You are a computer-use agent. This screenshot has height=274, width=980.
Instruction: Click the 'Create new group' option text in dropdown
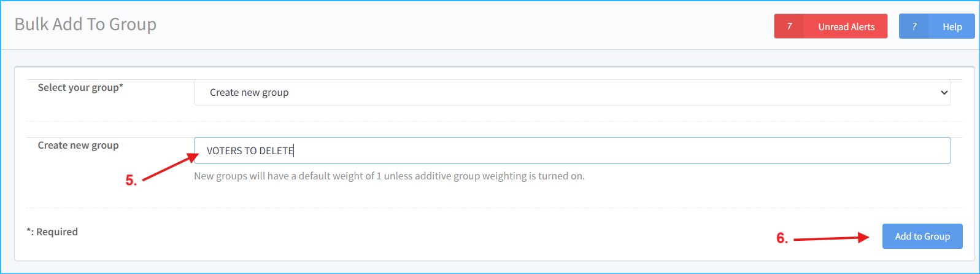point(249,93)
